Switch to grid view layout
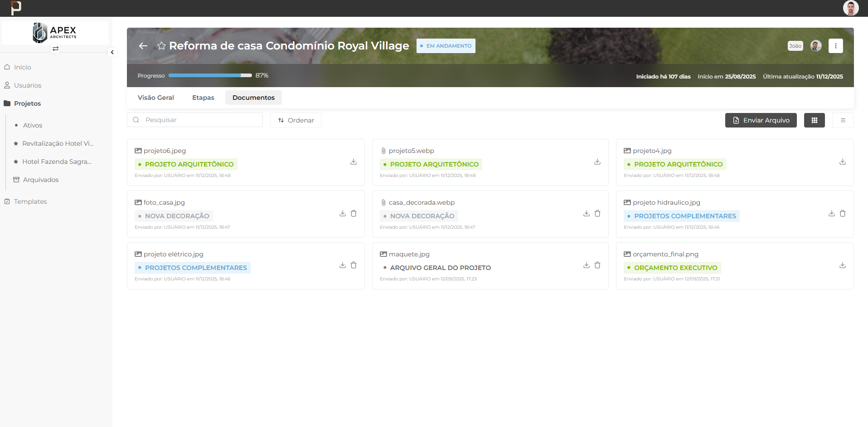Screen dimensions: 868x427 tap(814, 120)
